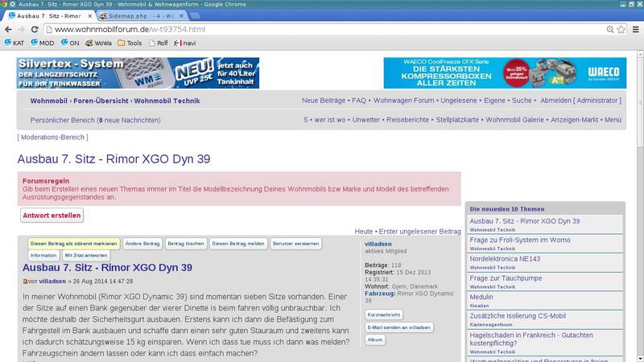Click the 'Beitrag löschen' button
The width and height of the screenshot is (644, 362).
[x=186, y=244]
